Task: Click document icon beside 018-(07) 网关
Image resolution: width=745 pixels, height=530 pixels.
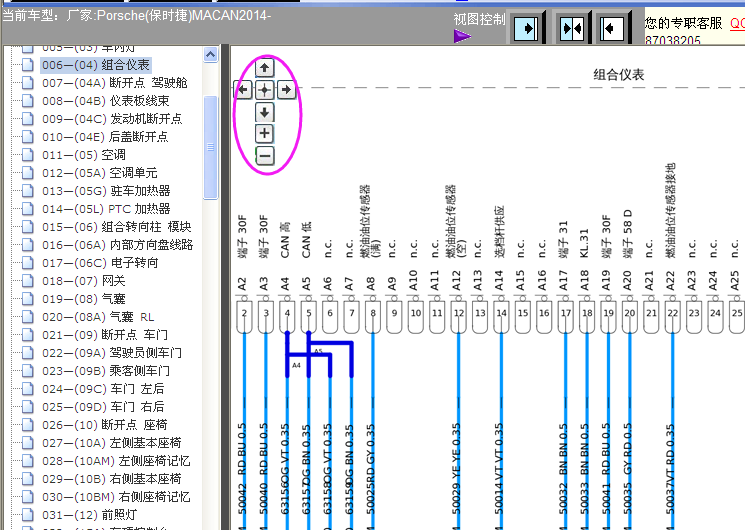Action: click(28, 281)
